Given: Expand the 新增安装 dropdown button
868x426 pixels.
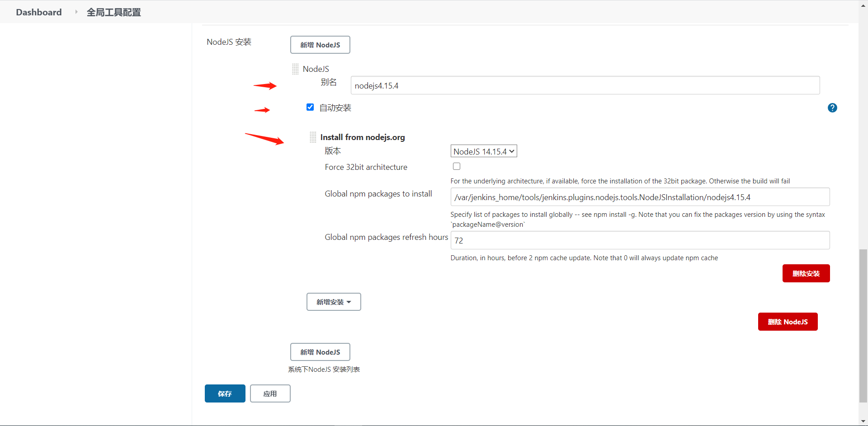Looking at the screenshot, I should point(334,302).
